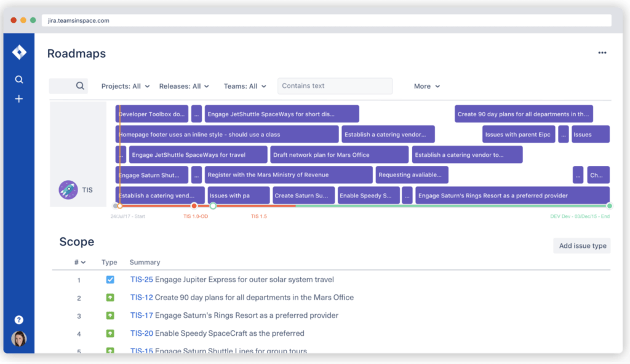Image resolution: width=630 pixels, height=364 pixels.
Task: Click the Jira diamond logo in sidebar
Action: pyautogui.click(x=19, y=52)
